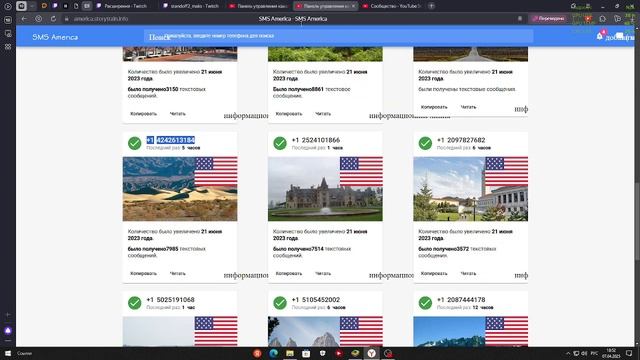Click green checkmark icon beside +1 5025191068
The width and height of the screenshot is (640, 360).
click(x=135, y=303)
